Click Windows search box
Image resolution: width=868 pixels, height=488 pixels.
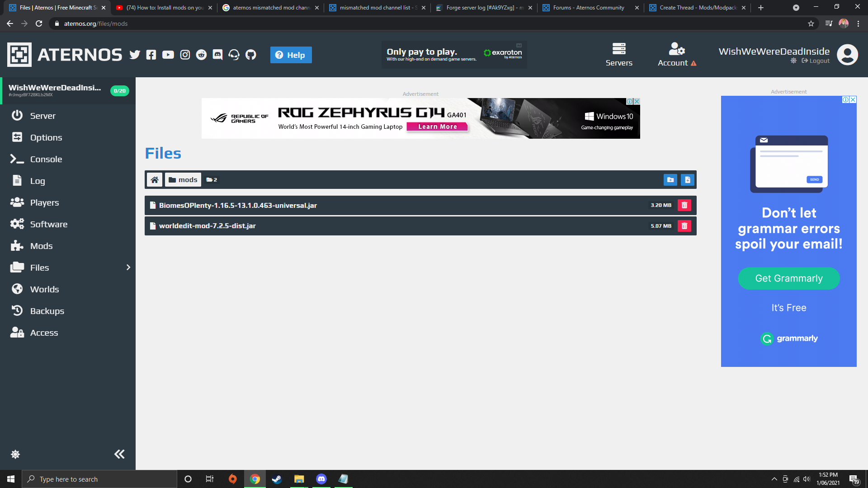tap(99, 479)
